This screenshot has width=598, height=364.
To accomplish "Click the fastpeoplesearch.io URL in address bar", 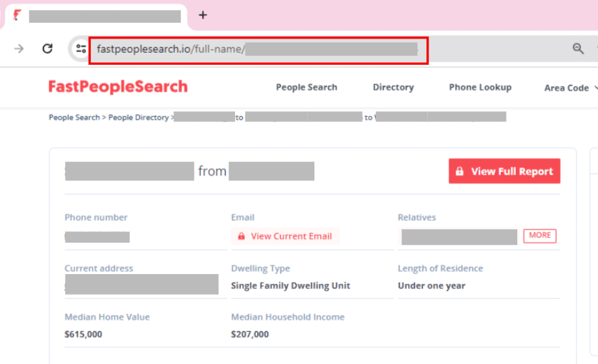I will pos(170,49).
